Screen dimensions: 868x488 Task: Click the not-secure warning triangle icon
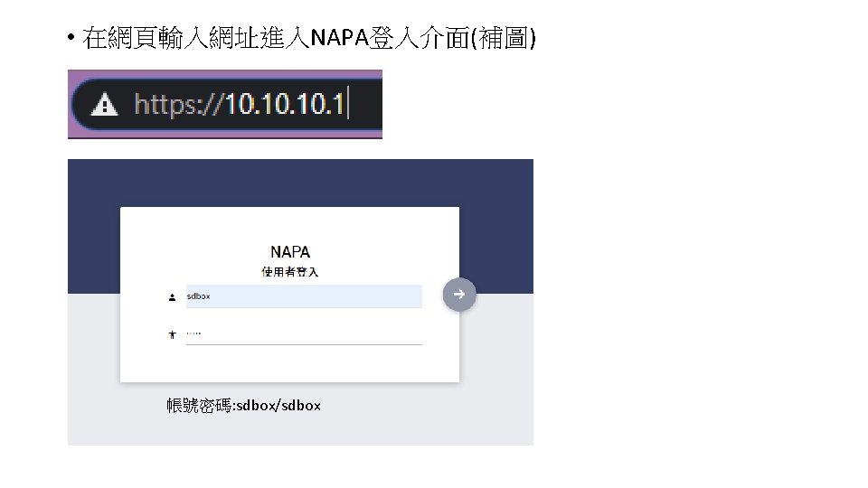[104, 105]
